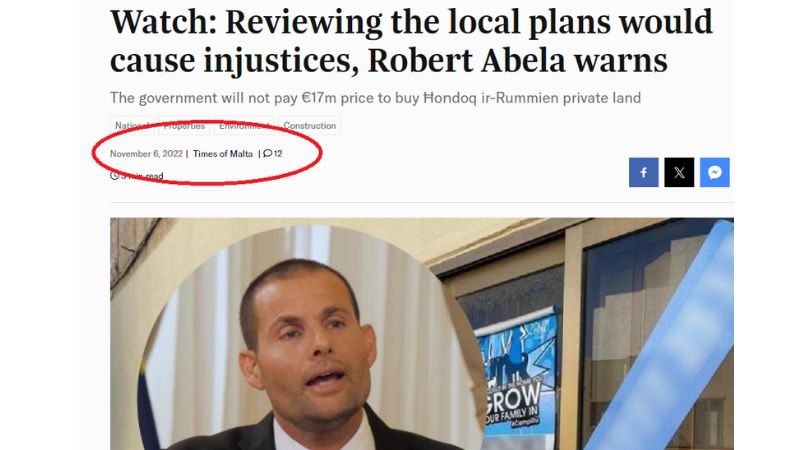Open the main article image of building facade
The image size is (800, 450).
click(422, 334)
